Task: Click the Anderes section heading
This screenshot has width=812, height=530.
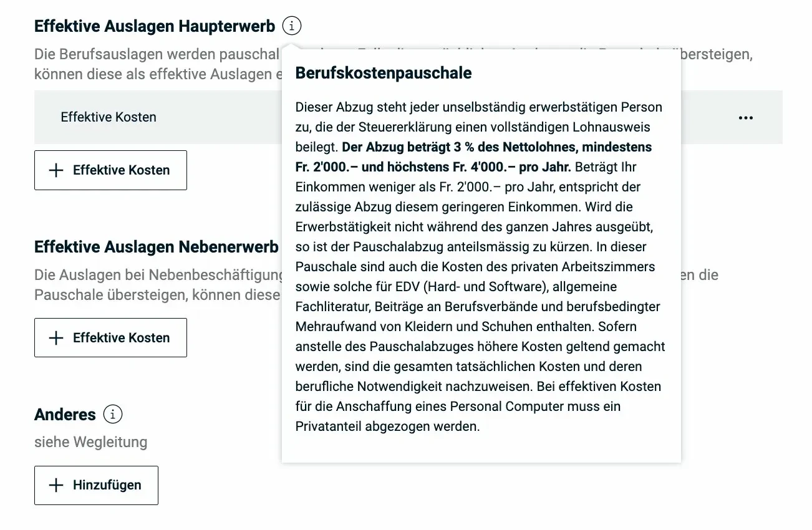Action: tap(65, 414)
